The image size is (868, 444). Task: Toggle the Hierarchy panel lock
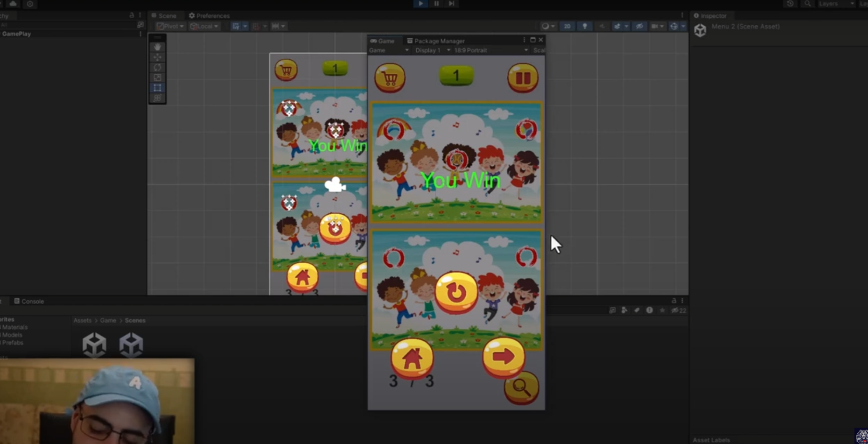point(132,15)
